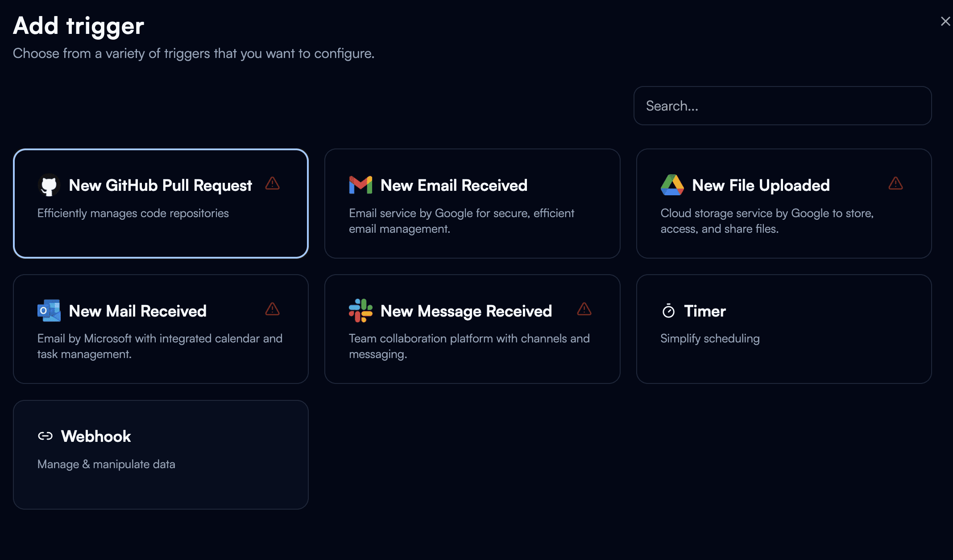Click the Outlook mail icon
This screenshot has width=953, height=560.
point(49,311)
